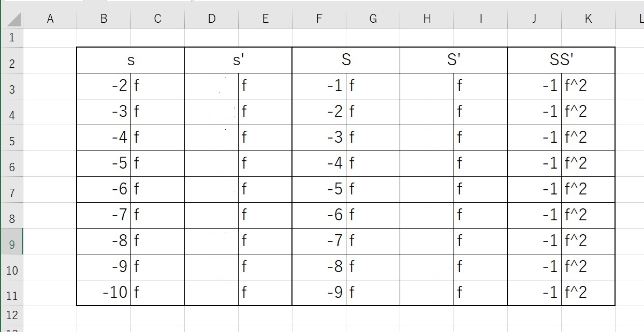
Task: Select column G header
Action: 373,19
